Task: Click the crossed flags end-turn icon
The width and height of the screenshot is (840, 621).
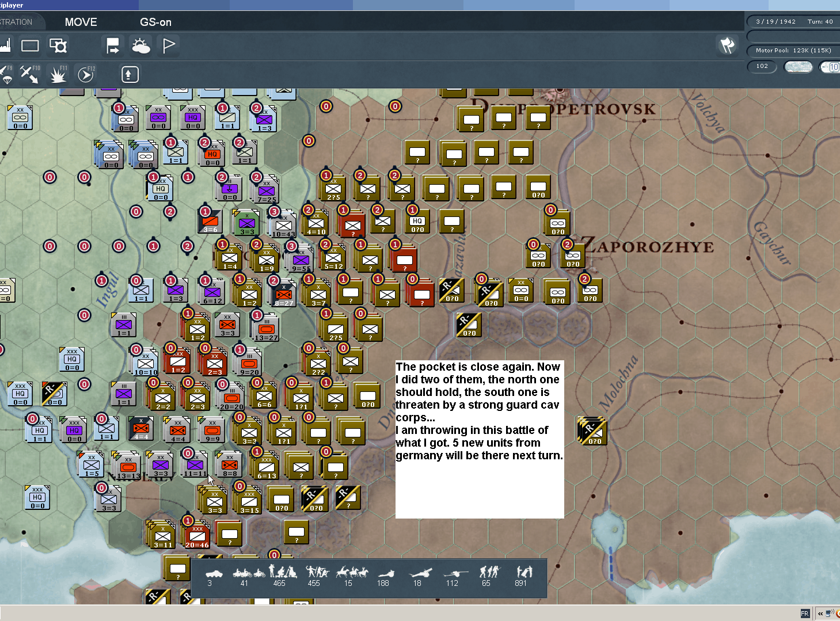Action: 728,45
